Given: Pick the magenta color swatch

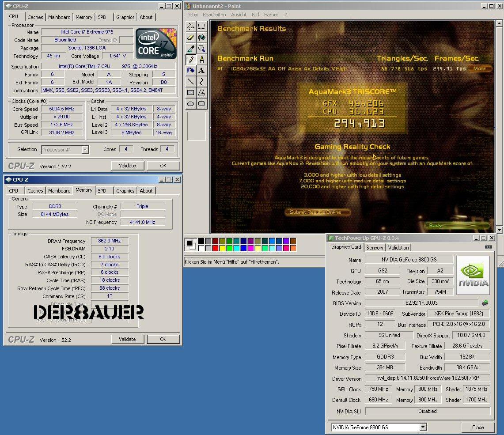Looking at the screenshot, I should 250,248.
